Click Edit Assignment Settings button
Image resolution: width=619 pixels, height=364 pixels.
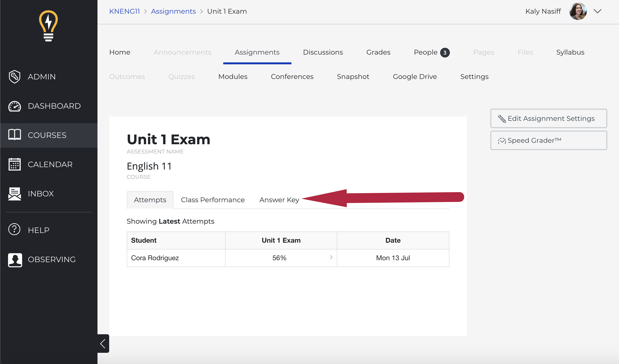click(x=548, y=118)
